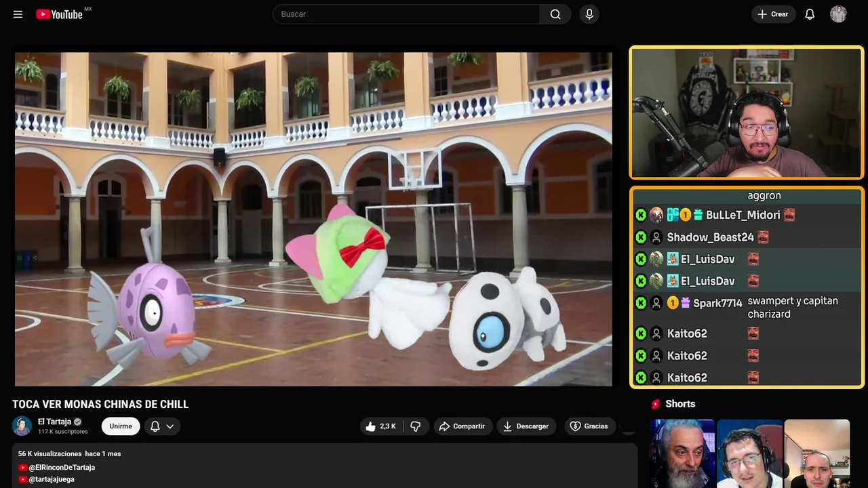Click the aggron chat message
This screenshot has height=488, width=868.
(764, 196)
